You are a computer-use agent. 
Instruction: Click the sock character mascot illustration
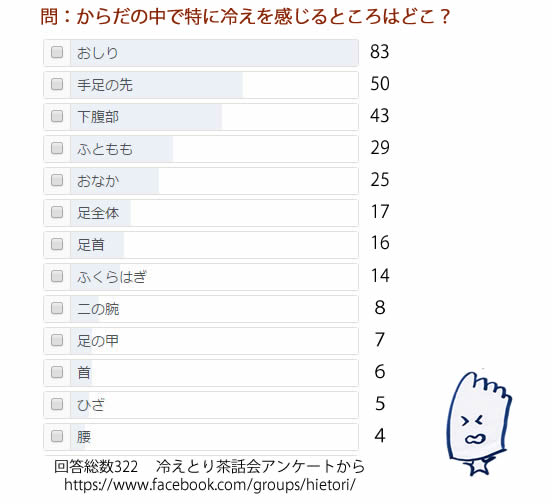click(x=479, y=423)
